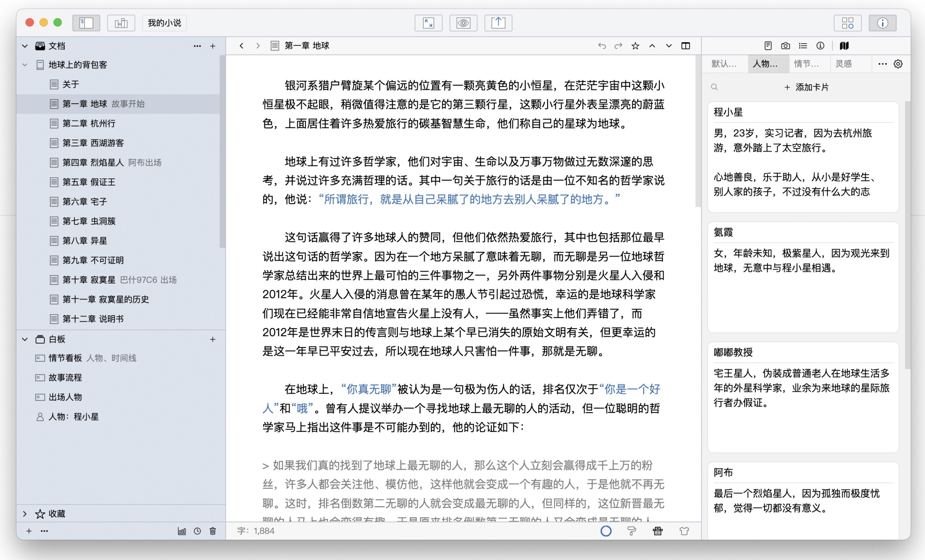925x560 pixels.
Task: Expand the 收藏 section
Action: [25, 513]
